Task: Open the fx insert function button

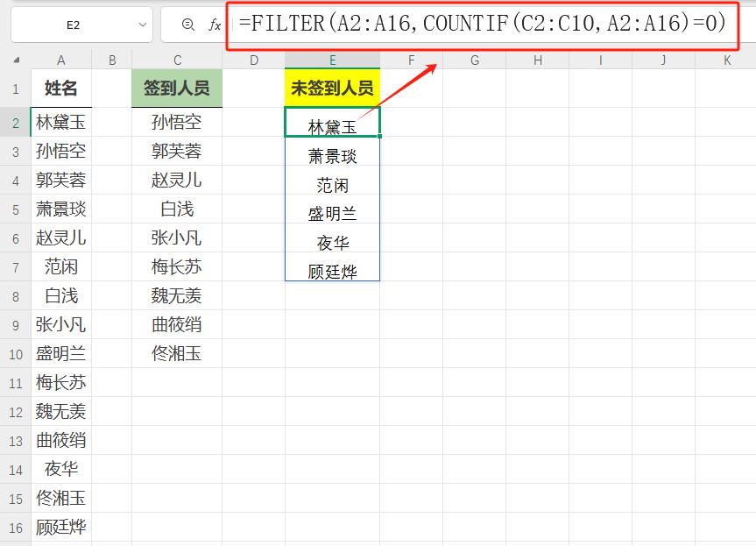Action: pos(215,25)
